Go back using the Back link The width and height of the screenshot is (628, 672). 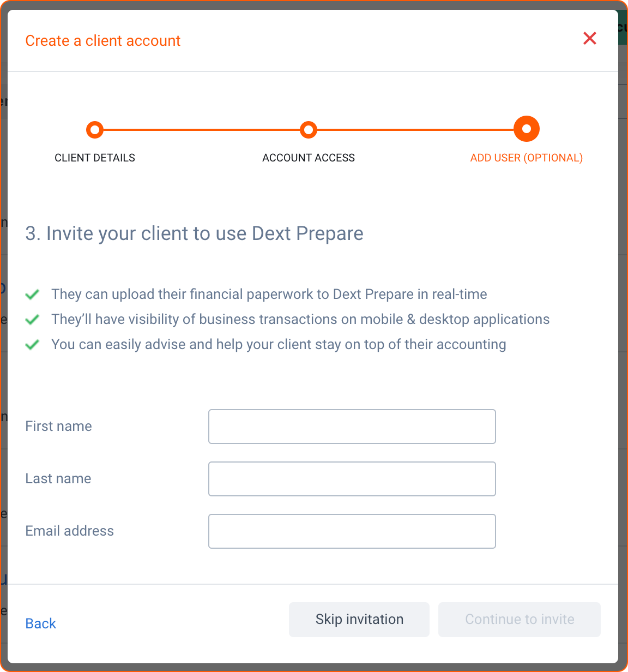pyautogui.click(x=41, y=623)
